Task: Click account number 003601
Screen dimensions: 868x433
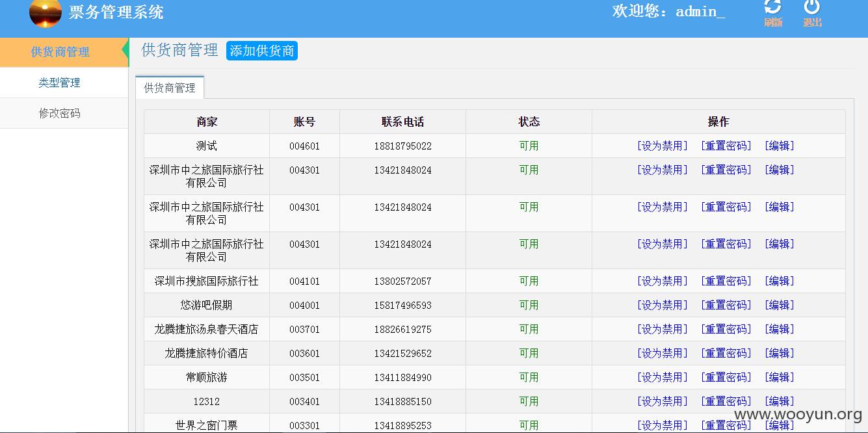Action: (304, 354)
